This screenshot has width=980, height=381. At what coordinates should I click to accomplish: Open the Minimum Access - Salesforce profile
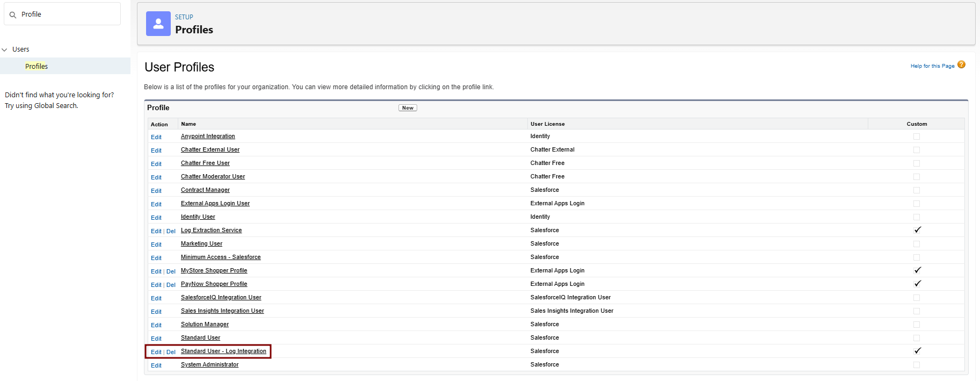221,257
